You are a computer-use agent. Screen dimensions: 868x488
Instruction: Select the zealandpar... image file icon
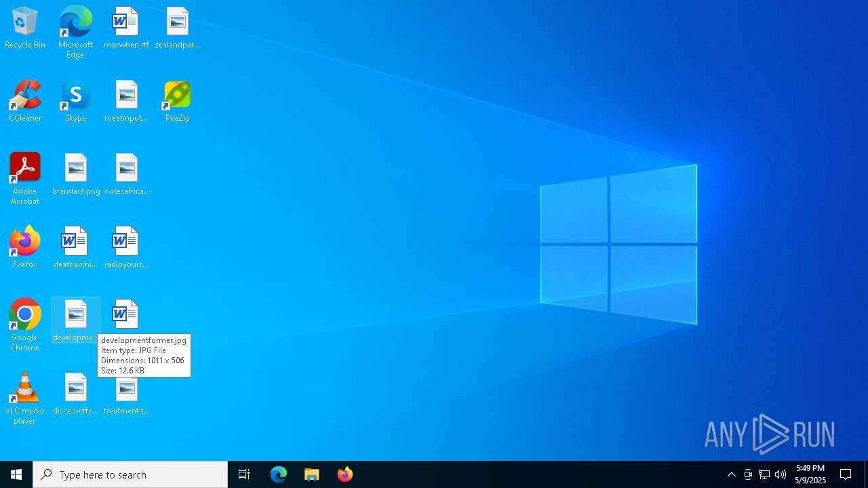click(177, 28)
